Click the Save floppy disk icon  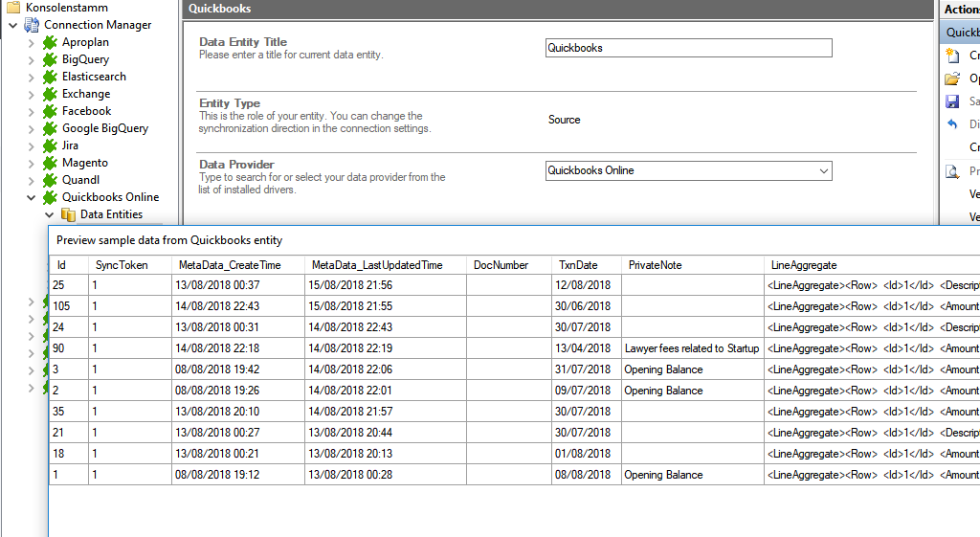(x=952, y=101)
